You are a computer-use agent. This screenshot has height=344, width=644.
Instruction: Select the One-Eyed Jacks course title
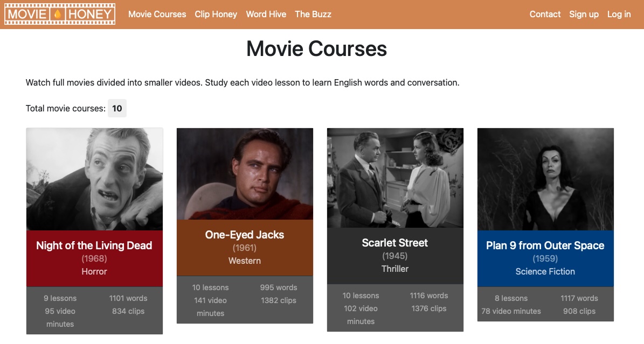[245, 235]
